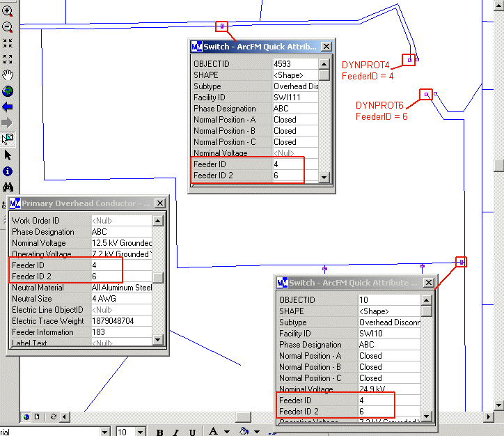Go back to previous extent arrow

[x=8, y=107]
